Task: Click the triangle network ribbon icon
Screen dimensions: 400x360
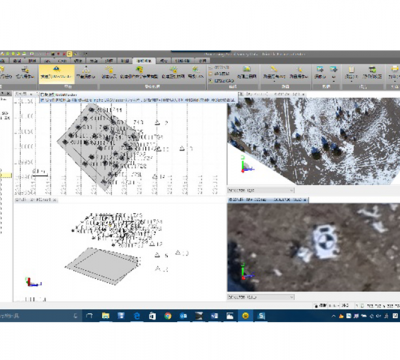Action: point(86,73)
